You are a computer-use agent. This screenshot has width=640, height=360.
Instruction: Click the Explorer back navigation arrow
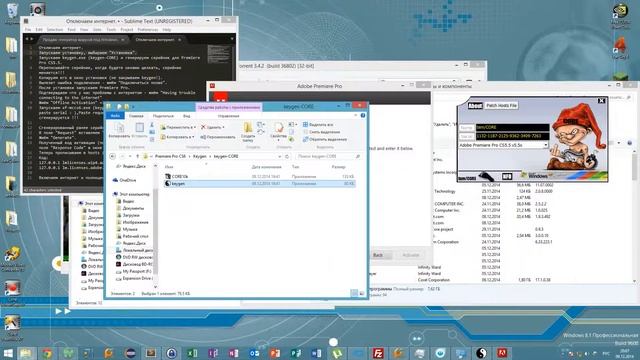(113, 156)
